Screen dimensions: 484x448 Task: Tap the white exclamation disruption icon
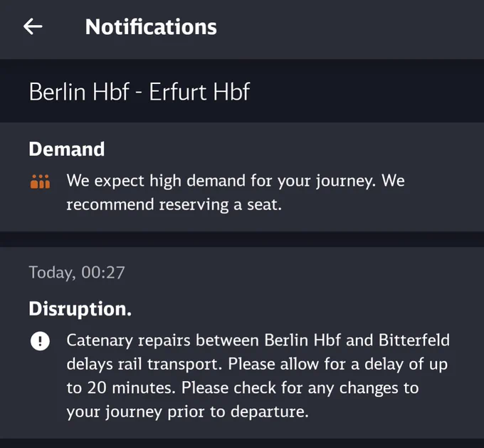click(40, 340)
